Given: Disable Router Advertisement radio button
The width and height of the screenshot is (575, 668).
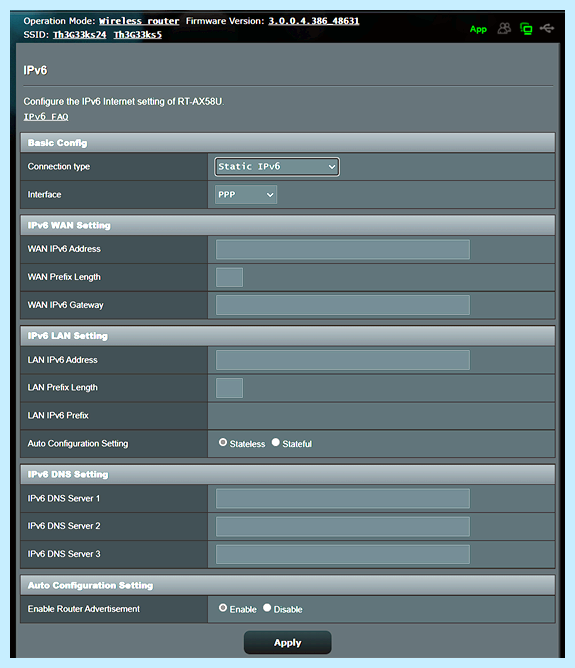Looking at the screenshot, I should point(267,608).
